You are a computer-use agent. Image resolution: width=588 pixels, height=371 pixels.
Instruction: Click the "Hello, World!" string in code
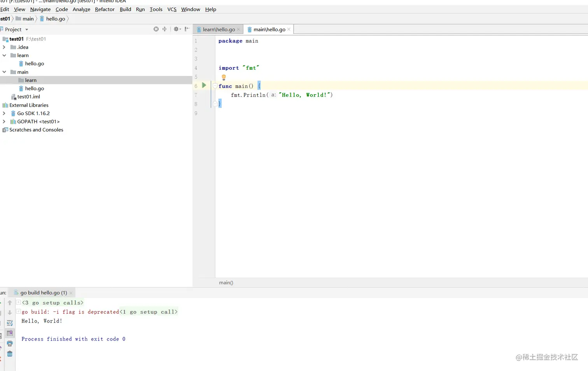click(304, 95)
